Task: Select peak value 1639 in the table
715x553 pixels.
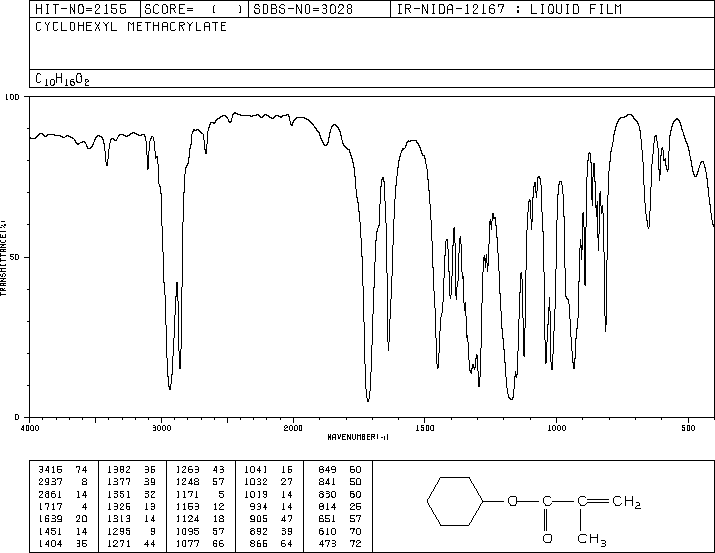Action: tap(50, 519)
